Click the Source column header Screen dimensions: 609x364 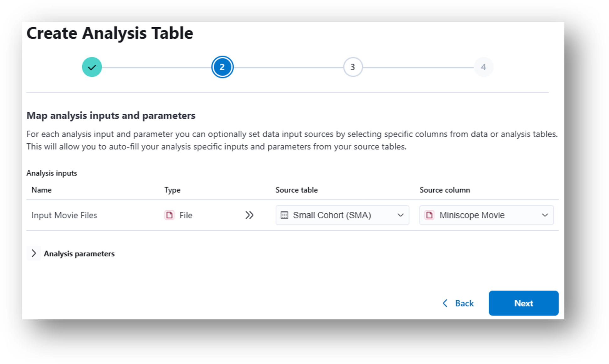(x=445, y=190)
